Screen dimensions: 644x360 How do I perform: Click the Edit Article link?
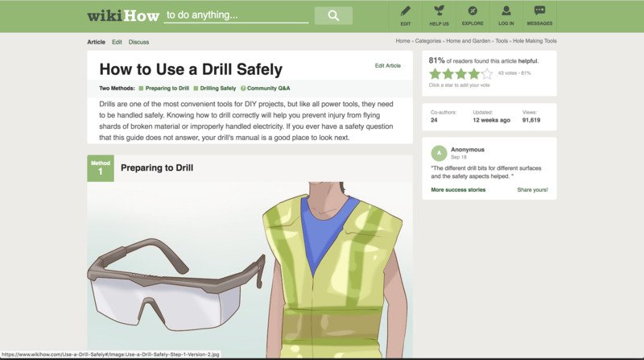coord(388,66)
